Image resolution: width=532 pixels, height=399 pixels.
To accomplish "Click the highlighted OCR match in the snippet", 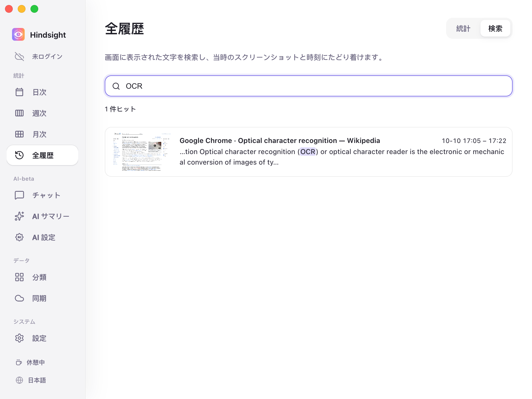I will tap(308, 152).
